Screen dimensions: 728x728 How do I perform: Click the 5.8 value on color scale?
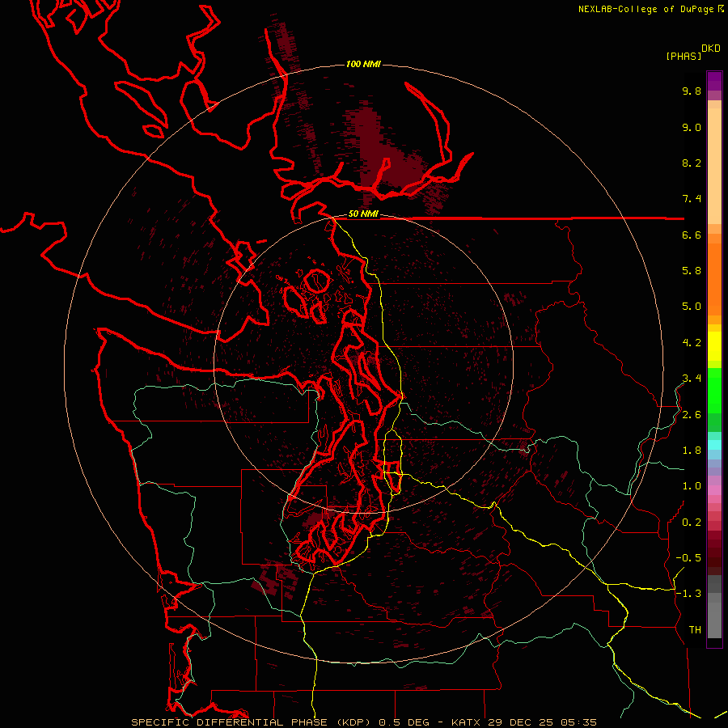click(692, 271)
